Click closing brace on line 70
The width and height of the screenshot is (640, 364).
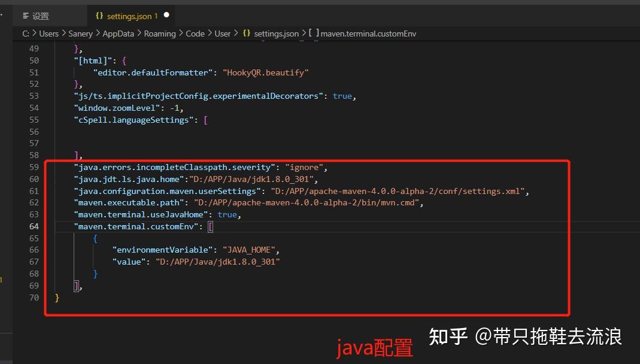click(57, 298)
